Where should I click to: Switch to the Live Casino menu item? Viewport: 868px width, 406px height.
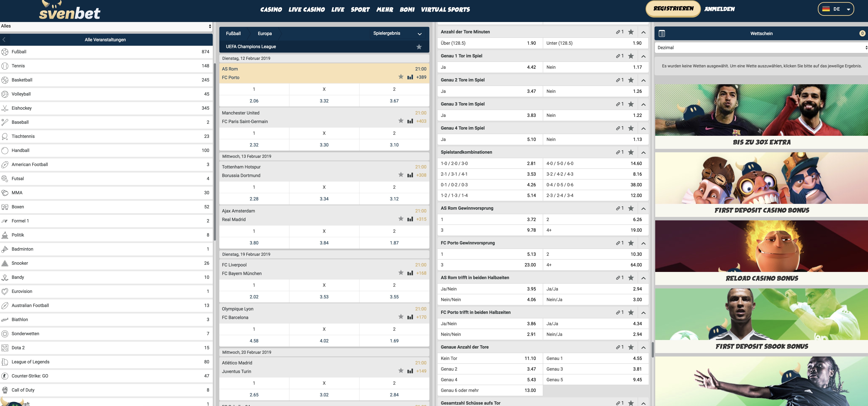click(x=307, y=9)
